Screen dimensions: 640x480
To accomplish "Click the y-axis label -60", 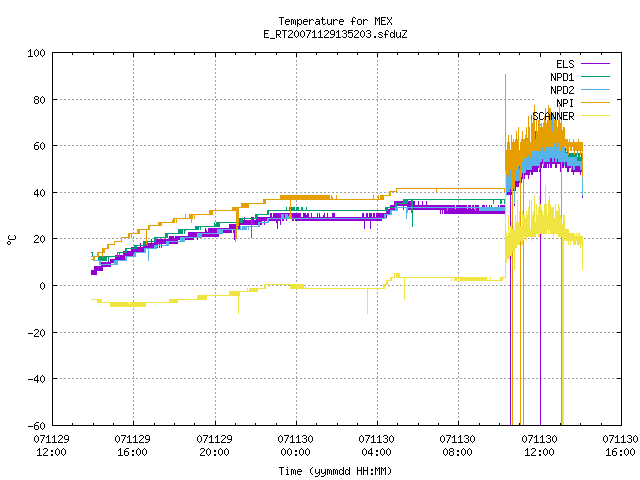I will point(36,426).
